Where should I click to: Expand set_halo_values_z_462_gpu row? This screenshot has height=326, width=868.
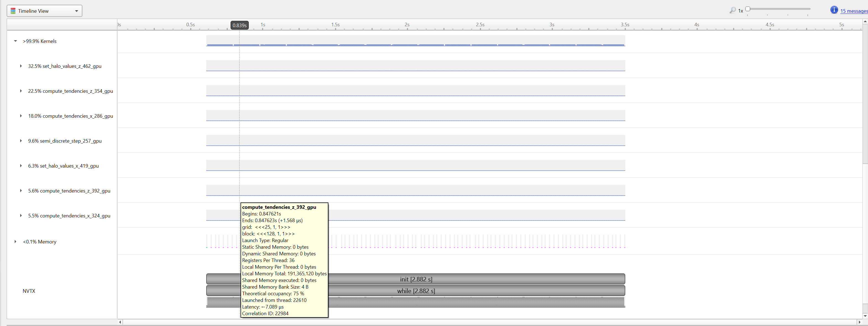click(21, 66)
